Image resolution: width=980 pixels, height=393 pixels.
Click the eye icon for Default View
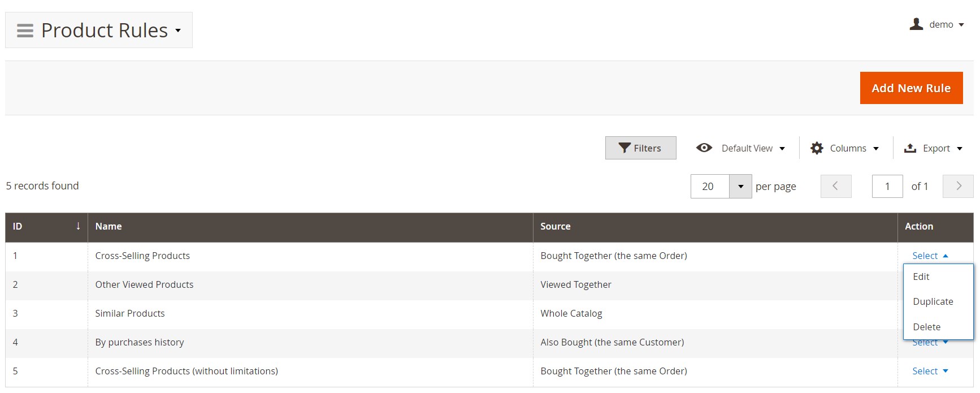tap(704, 148)
